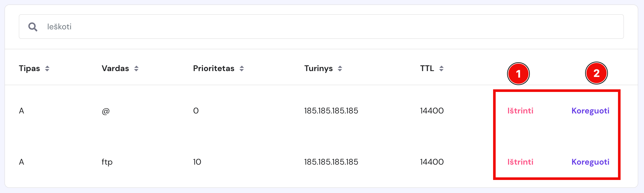Click Ištrinti for the @ A record
The height and width of the screenshot is (193, 644).
(520, 111)
